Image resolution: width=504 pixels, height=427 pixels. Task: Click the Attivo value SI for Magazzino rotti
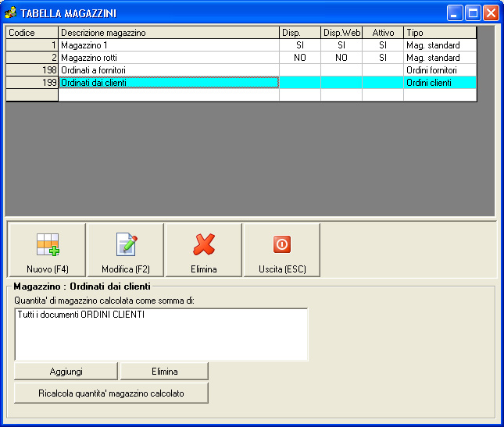point(383,58)
